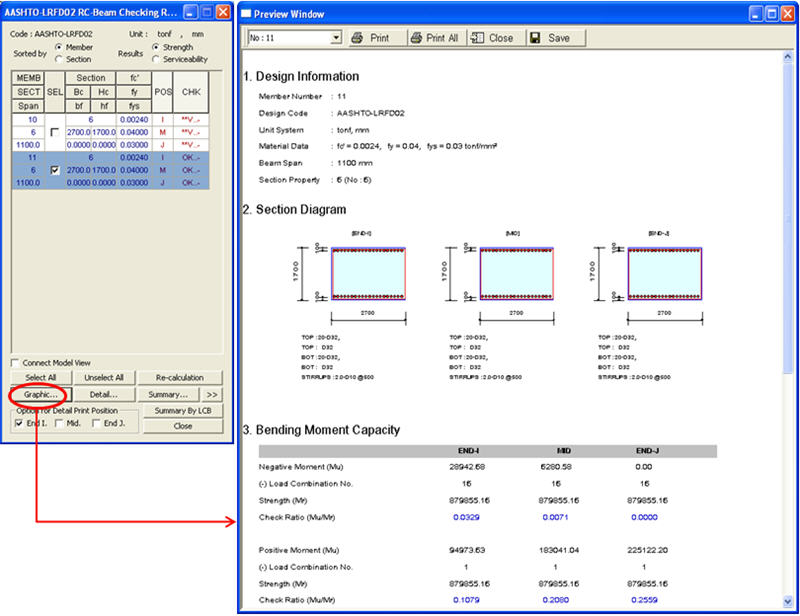Click the Select All button
Image resolution: width=800 pixels, height=616 pixels.
click(40, 377)
